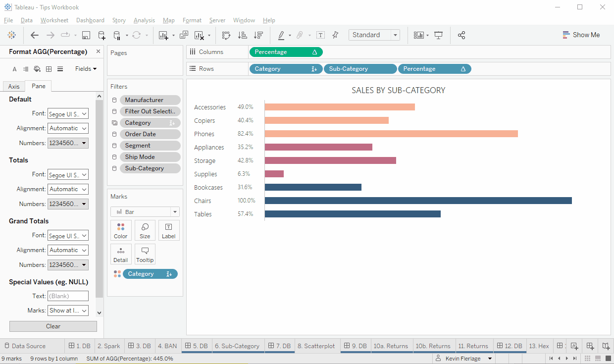Viewport: 614px width, 364px height.
Task: Click the Chairs bar in chart
Action: pyautogui.click(x=418, y=201)
